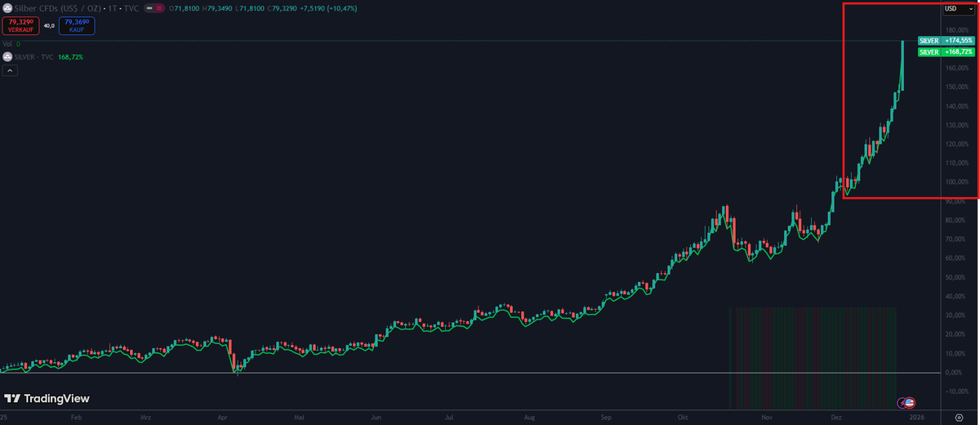
Task: Click the 40,0 spread value
Action: [48, 26]
